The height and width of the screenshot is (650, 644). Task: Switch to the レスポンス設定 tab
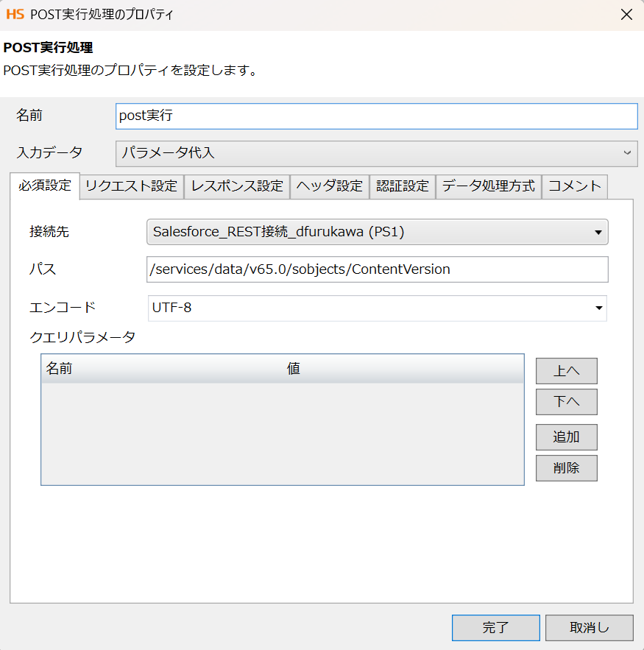[x=237, y=186]
